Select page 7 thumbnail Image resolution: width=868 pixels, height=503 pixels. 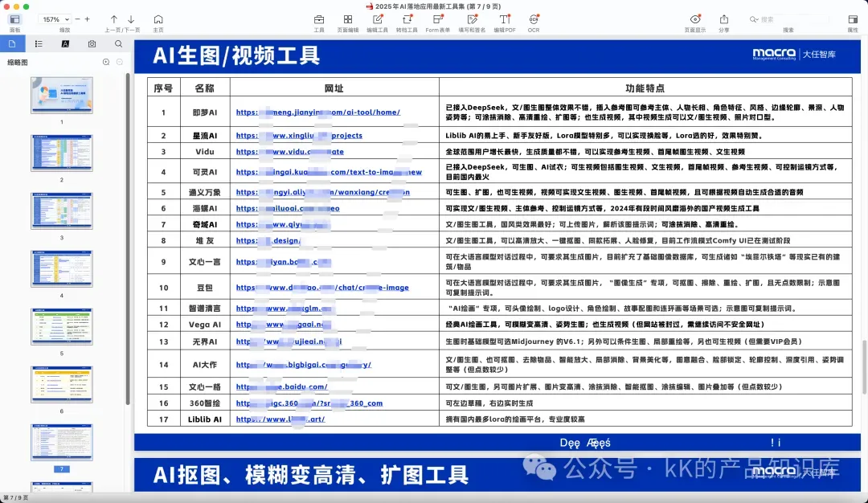[x=62, y=442]
